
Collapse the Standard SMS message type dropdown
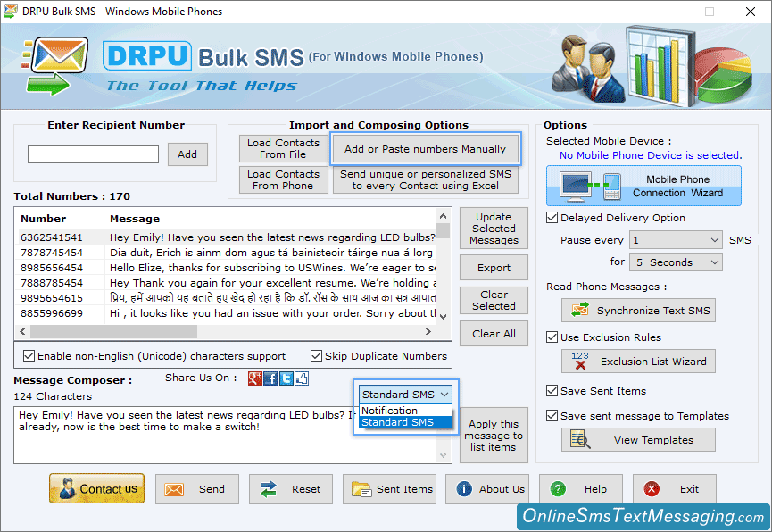coord(405,395)
